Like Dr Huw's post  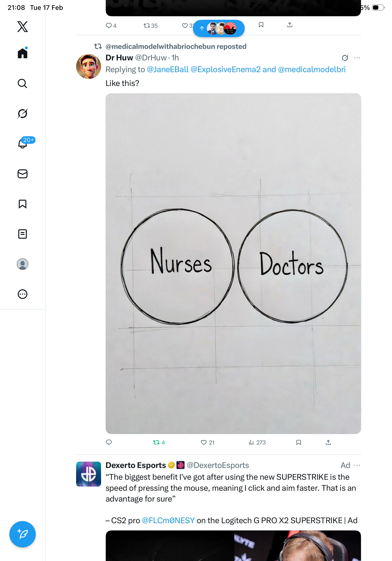point(204,442)
